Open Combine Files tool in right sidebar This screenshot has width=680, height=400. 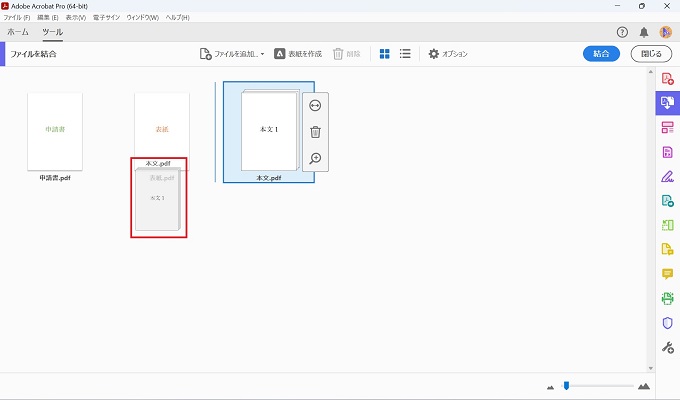[667, 103]
